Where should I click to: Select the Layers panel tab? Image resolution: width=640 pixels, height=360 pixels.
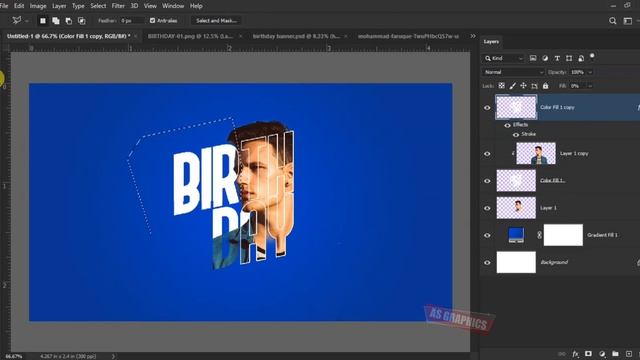click(x=491, y=42)
